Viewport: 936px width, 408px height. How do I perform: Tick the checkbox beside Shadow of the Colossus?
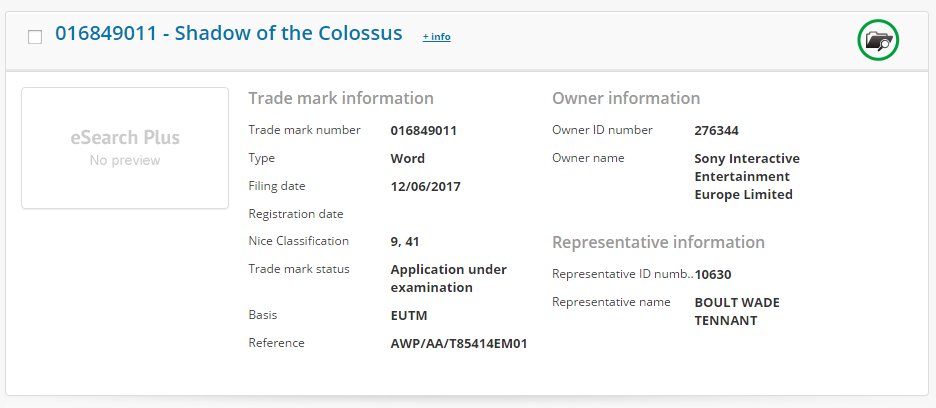click(x=35, y=37)
